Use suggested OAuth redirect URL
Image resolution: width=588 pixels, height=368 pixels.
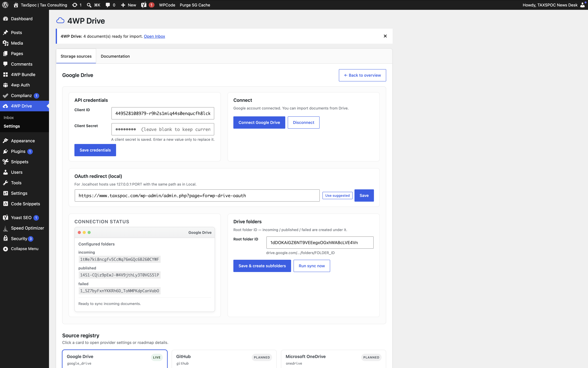point(337,195)
